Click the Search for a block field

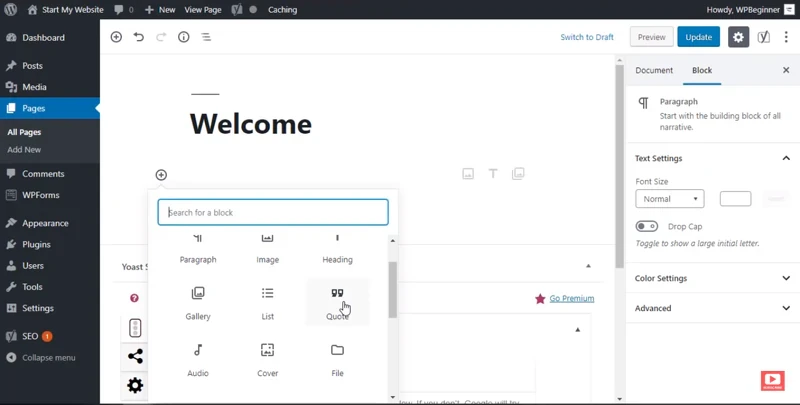(273, 212)
